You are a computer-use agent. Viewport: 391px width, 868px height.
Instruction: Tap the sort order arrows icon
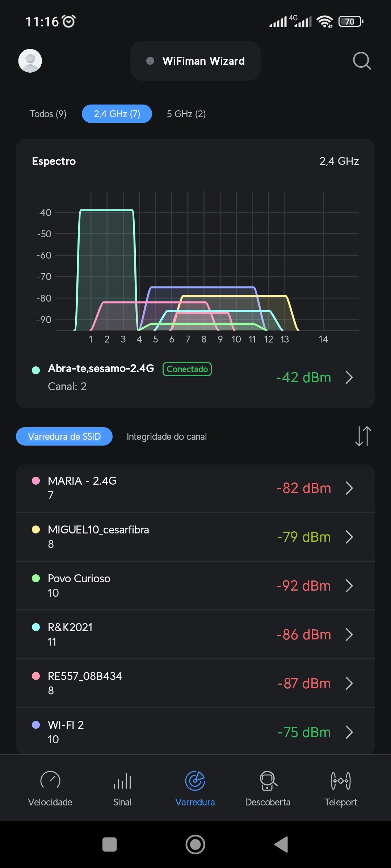point(363,436)
